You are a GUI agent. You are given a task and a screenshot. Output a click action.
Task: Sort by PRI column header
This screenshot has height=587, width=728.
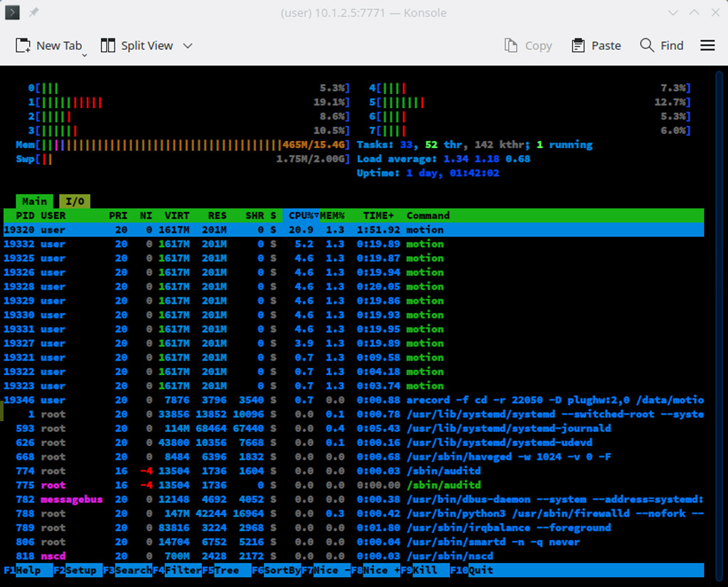[118, 216]
